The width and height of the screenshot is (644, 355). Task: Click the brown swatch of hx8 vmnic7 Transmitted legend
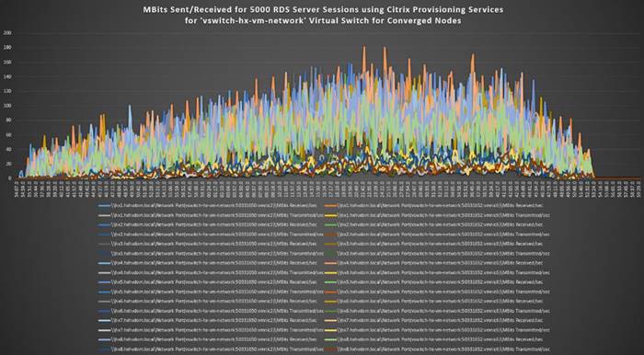330,349
